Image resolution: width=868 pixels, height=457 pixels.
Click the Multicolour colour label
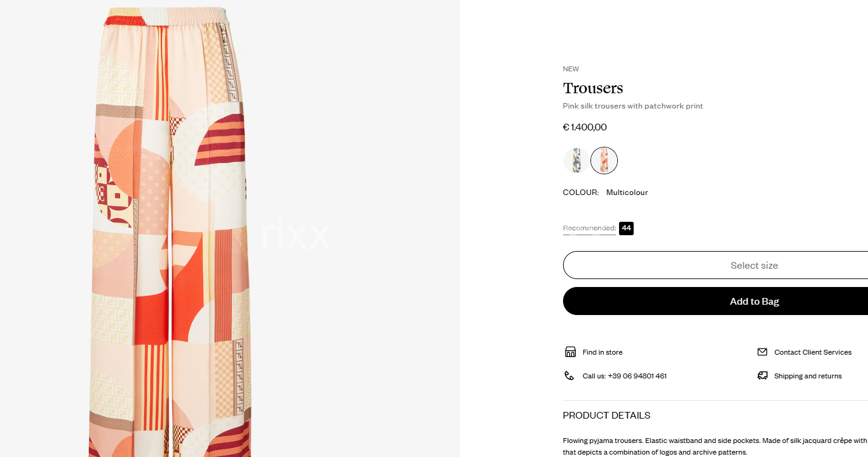pyautogui.click(x=627, y=193)
